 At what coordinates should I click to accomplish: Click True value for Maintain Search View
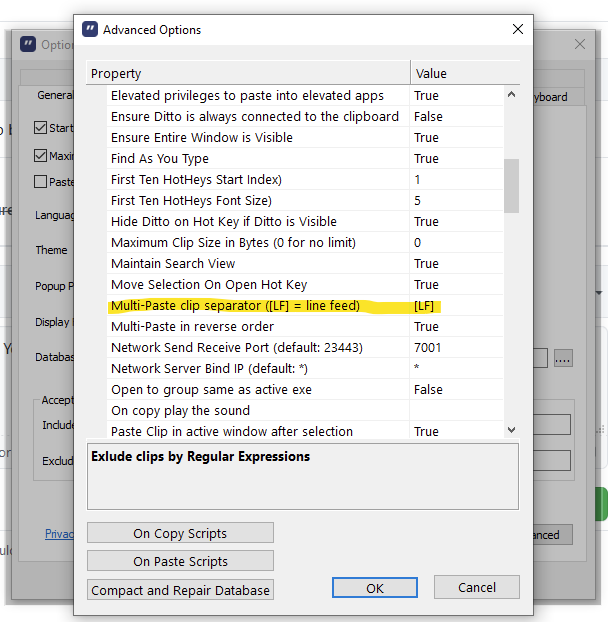[x=456, y=264]
